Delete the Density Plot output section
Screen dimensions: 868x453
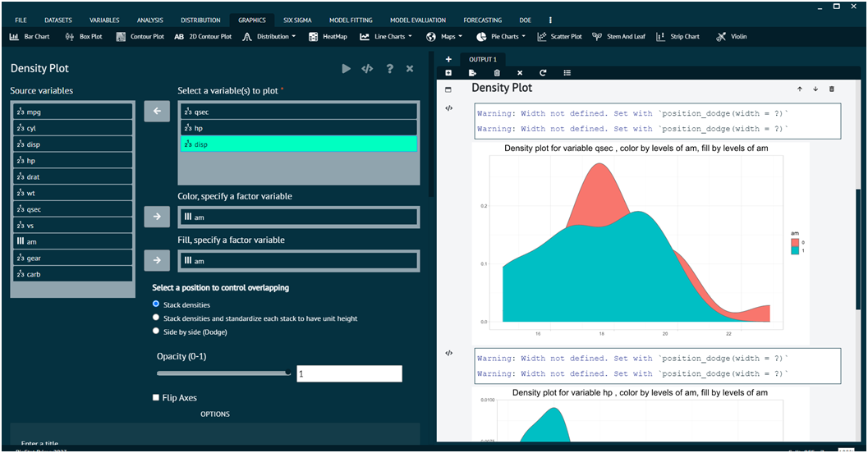(x=832, y=89)
